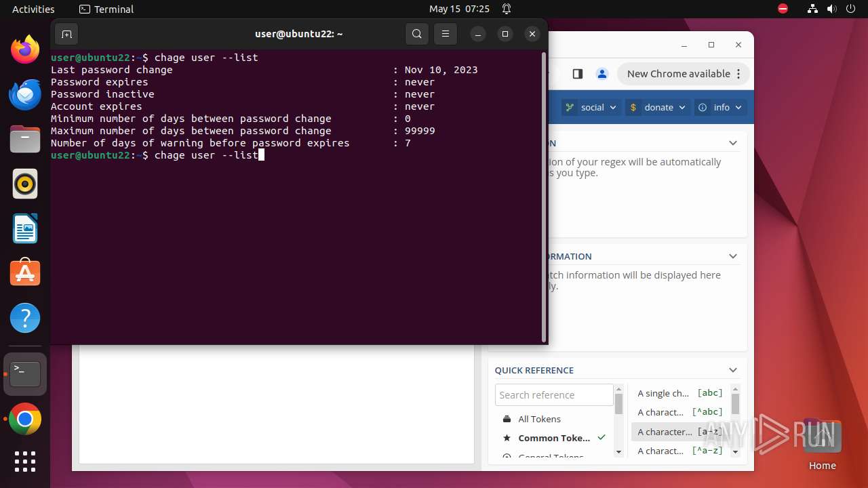Show the applications grid
The height and width of the screenshot is (488, 868).
pyautogui.click(x=25, y=462)
